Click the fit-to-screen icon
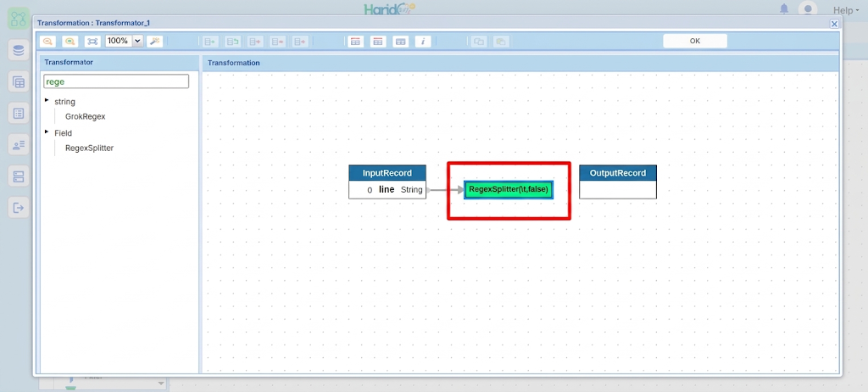The height and width of the screenshot is (392, 868). coord(92,41)
